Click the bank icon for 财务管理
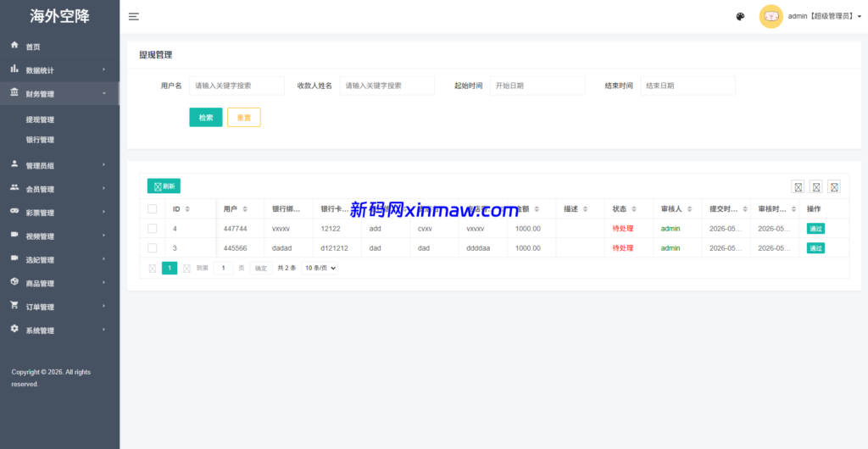The height and width of the screenshot is (449, 868). [x=15, y=92]
